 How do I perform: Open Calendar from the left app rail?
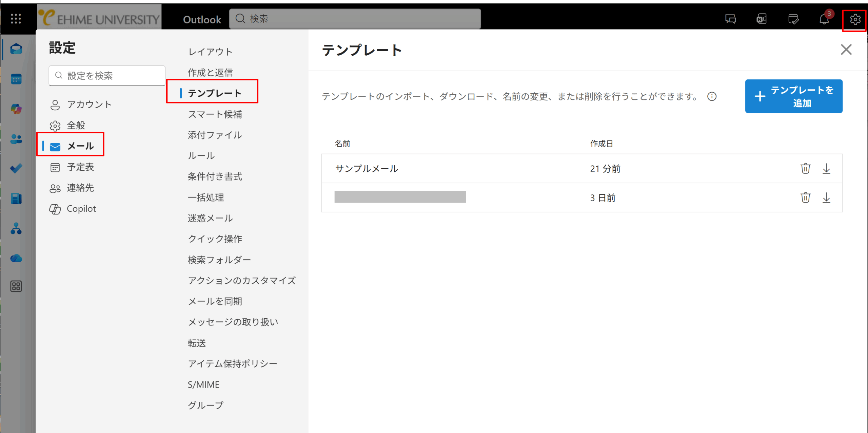(16, 79)
